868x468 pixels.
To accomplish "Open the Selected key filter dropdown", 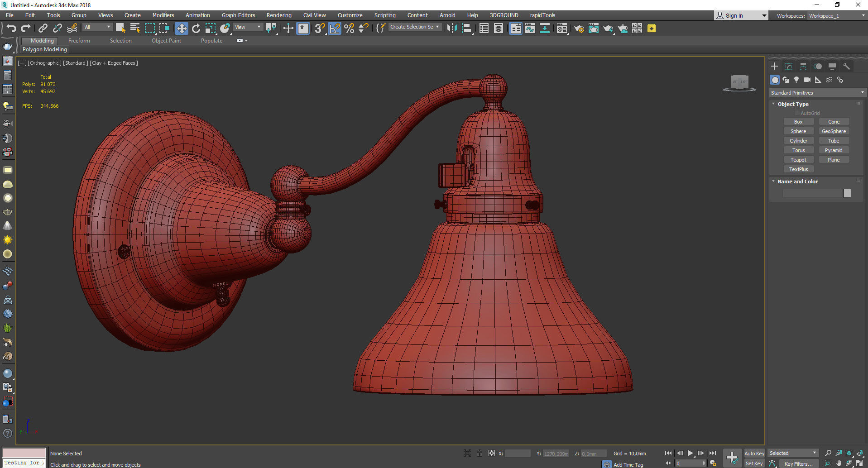I will pos(793,453).
